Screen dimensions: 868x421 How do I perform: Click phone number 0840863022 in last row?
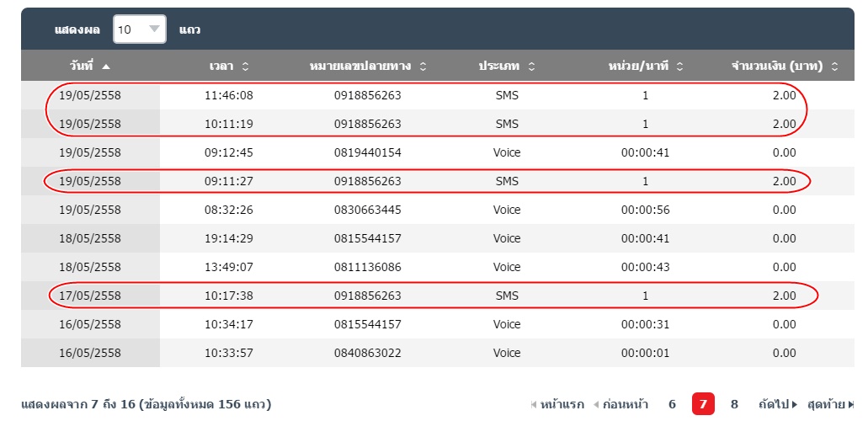(x=366, y=353)
